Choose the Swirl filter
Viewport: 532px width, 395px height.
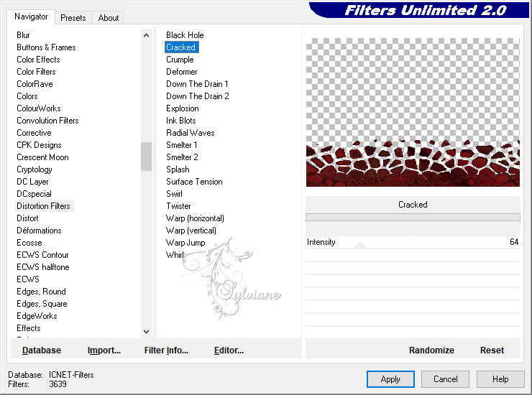coord(175,194)
